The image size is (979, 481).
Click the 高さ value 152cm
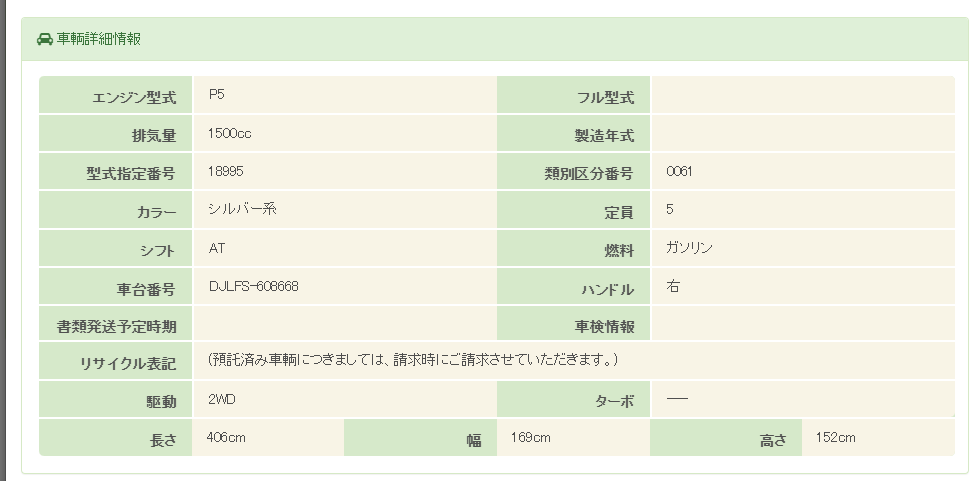tap(835, 437)
